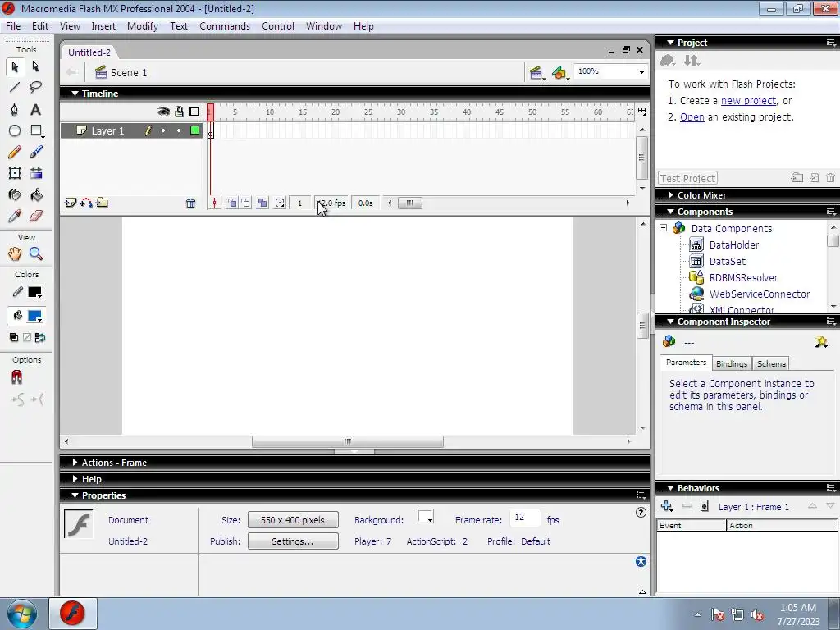This screenshot has width=840, height=630.
Task: Collapse the Behaviors panel
Action: click(x=670, y=488)
